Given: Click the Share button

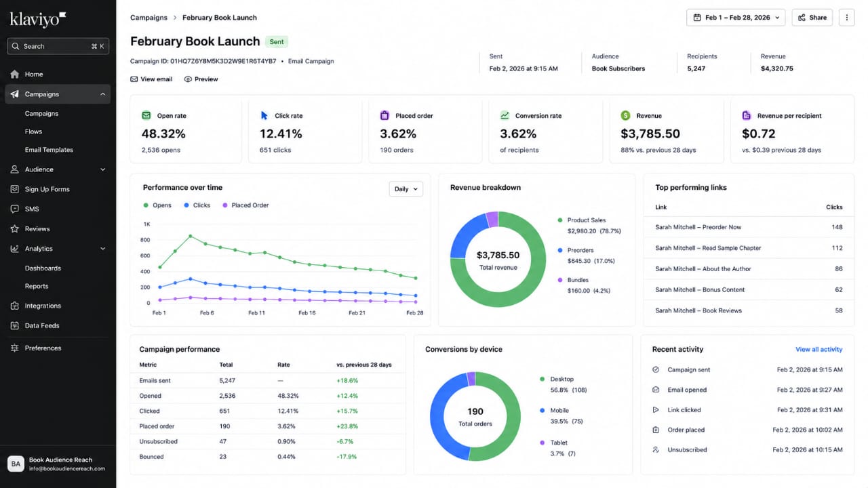Looking at the screenshot, I should pos(812,18).
